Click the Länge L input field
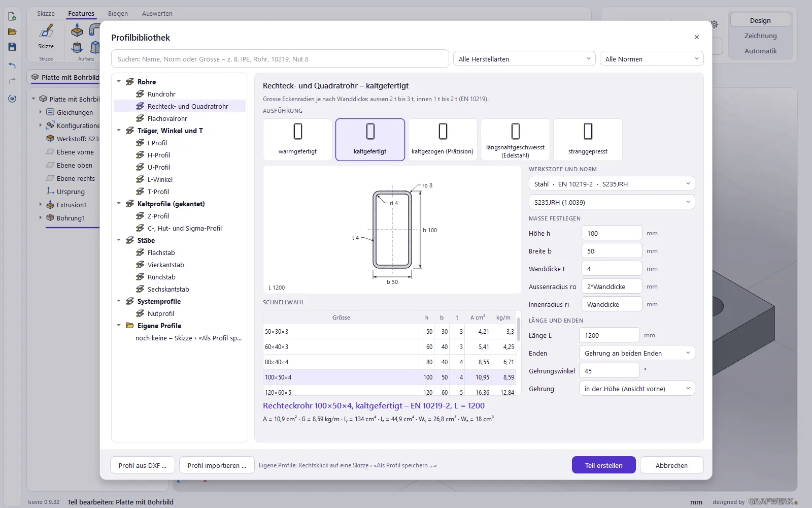 click(x=609, y=335)
